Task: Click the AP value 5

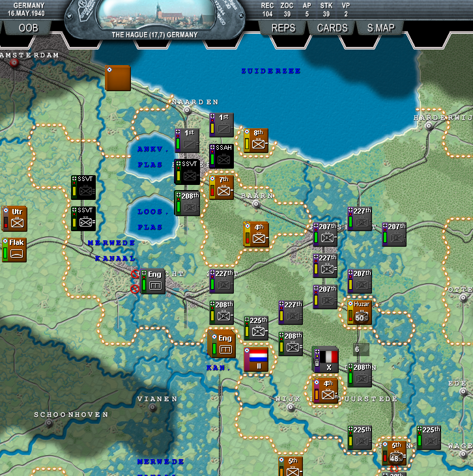Action: pos(307,14)
